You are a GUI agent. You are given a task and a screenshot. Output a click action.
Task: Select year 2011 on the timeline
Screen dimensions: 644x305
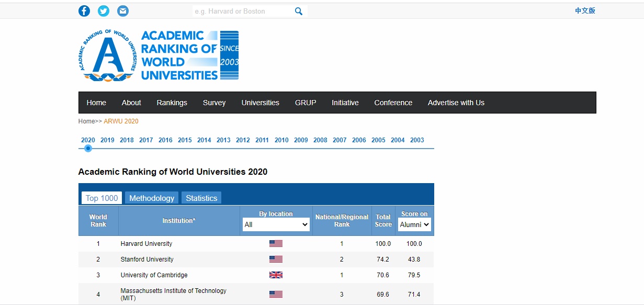pyautogui.click(x=262, y=140)
